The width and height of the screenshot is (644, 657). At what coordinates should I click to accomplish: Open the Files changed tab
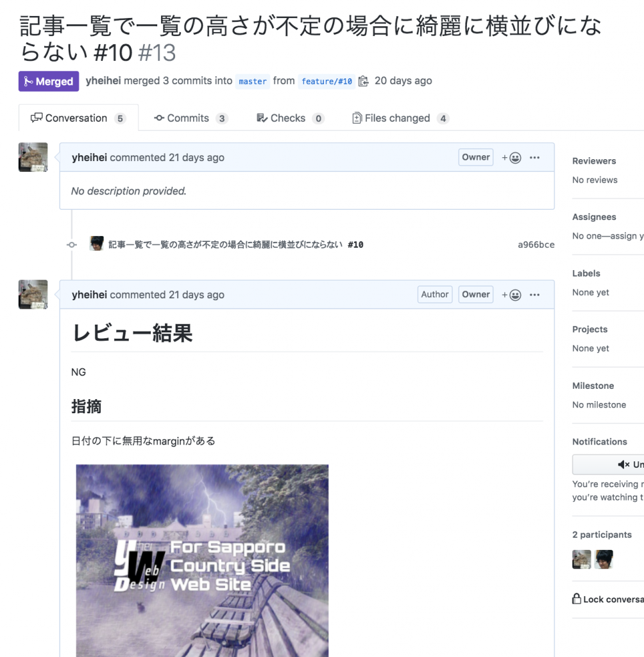[400, 118]
